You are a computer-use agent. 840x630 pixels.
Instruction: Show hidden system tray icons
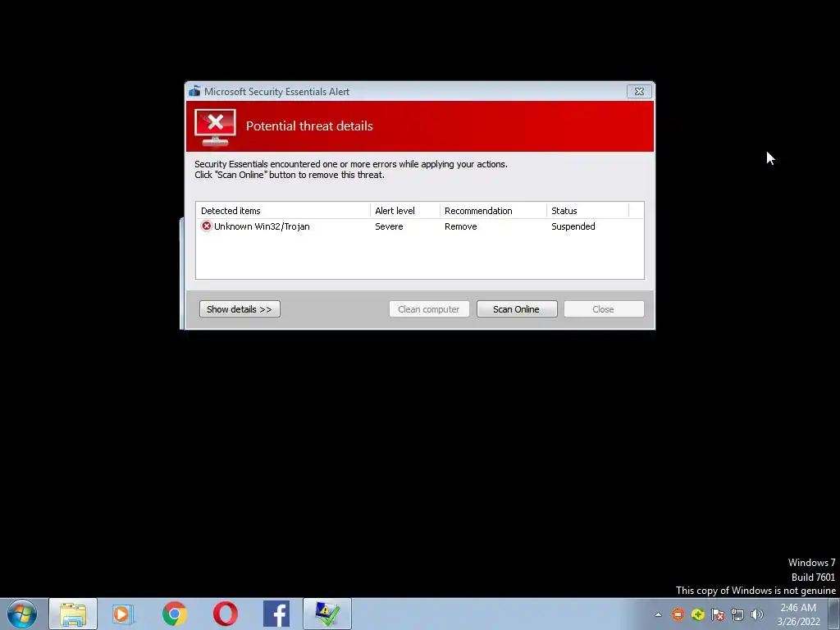tap(659, 614)
